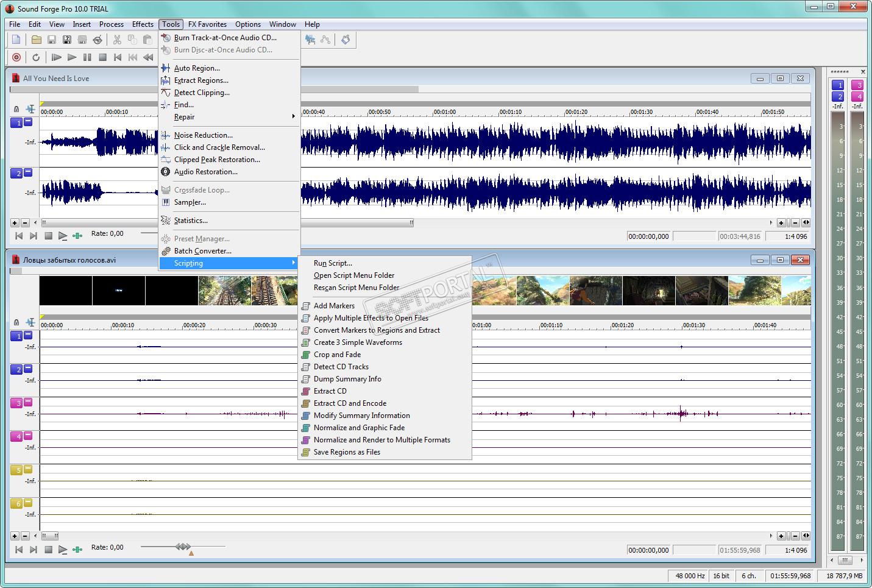This screenshot has width=872, height=588.
Task: Click the New file icon in toolbar
Action: [16, 40]
